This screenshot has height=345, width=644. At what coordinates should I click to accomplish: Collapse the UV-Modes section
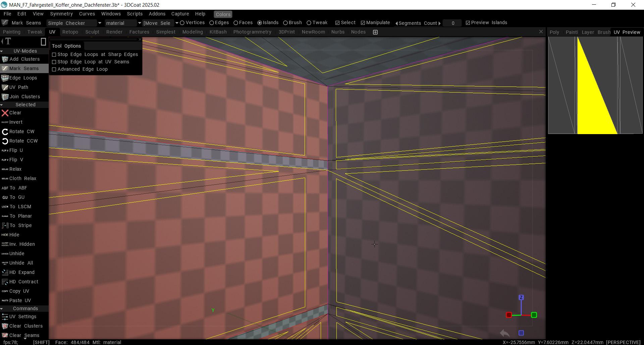coord(2,51)
